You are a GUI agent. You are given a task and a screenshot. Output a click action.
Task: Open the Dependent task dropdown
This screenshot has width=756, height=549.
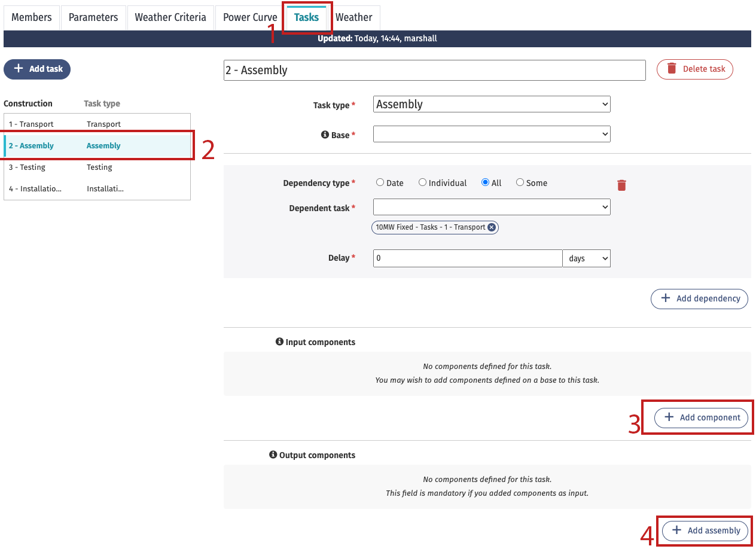[492, 207]
